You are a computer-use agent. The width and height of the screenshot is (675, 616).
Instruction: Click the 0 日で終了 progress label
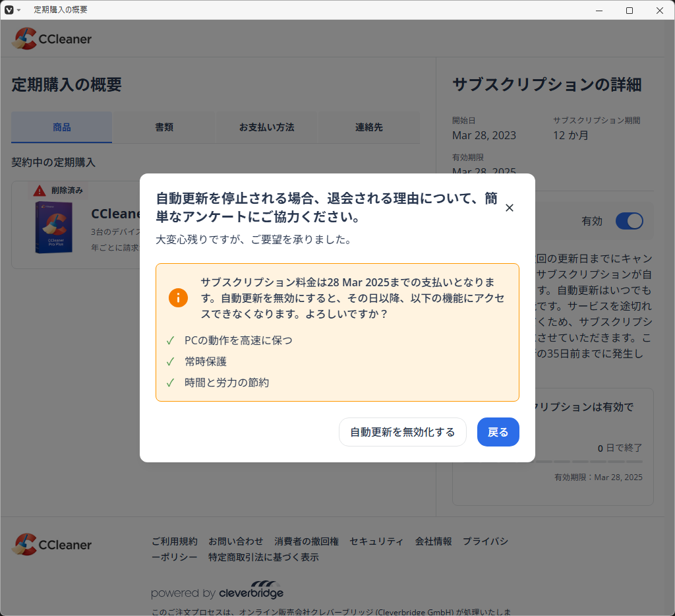(x=620, y=448)
